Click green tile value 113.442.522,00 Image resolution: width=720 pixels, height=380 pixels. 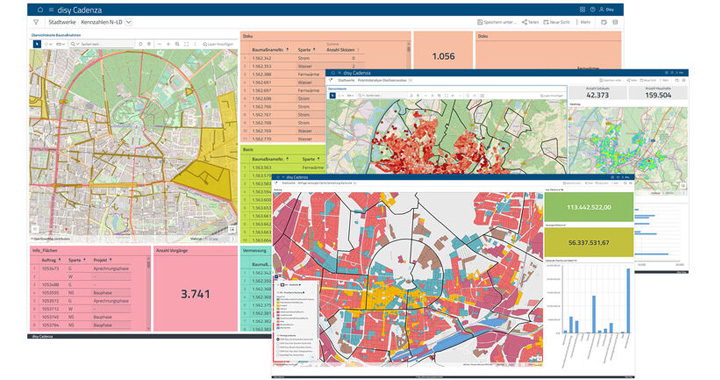point(589,207)
